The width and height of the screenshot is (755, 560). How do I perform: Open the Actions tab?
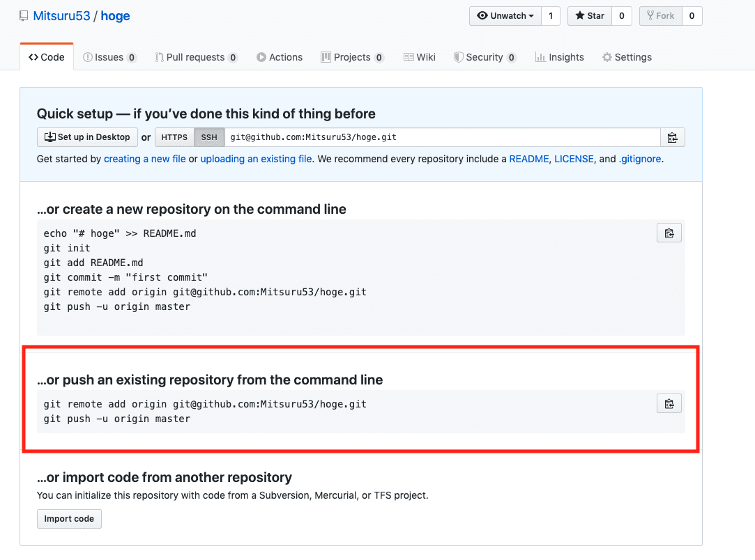(280, 57)
